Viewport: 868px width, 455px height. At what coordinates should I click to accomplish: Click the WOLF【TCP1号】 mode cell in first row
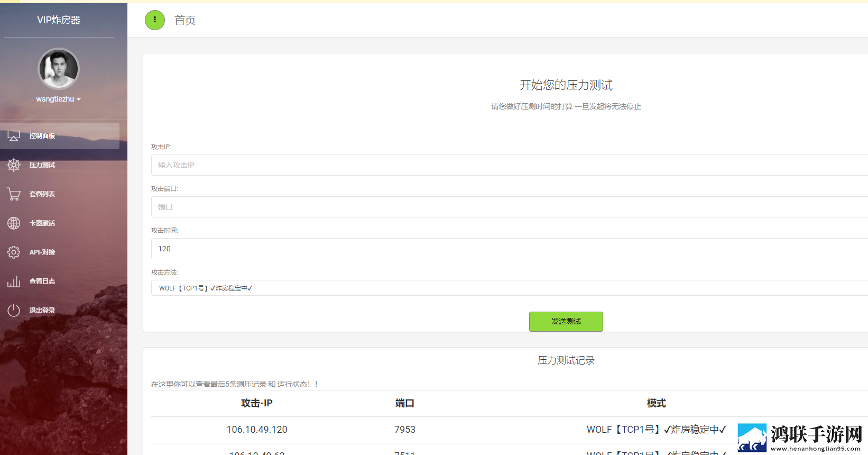(x=657, y=430)
